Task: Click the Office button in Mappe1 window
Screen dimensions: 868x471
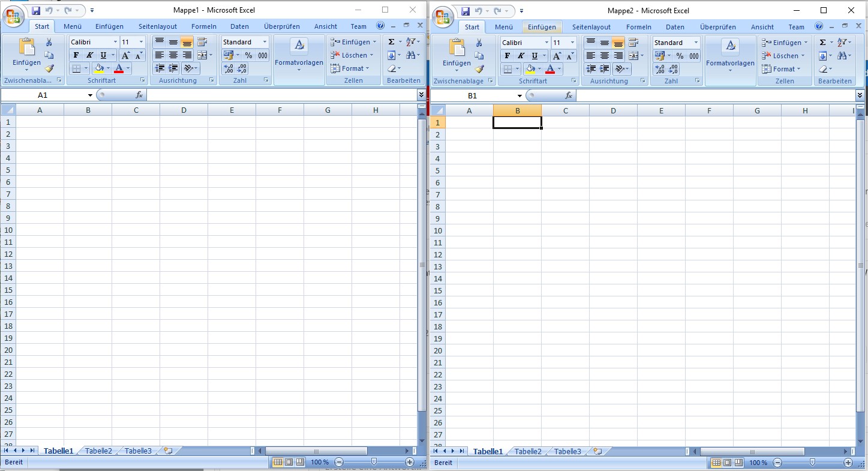Action: (12, 16)
